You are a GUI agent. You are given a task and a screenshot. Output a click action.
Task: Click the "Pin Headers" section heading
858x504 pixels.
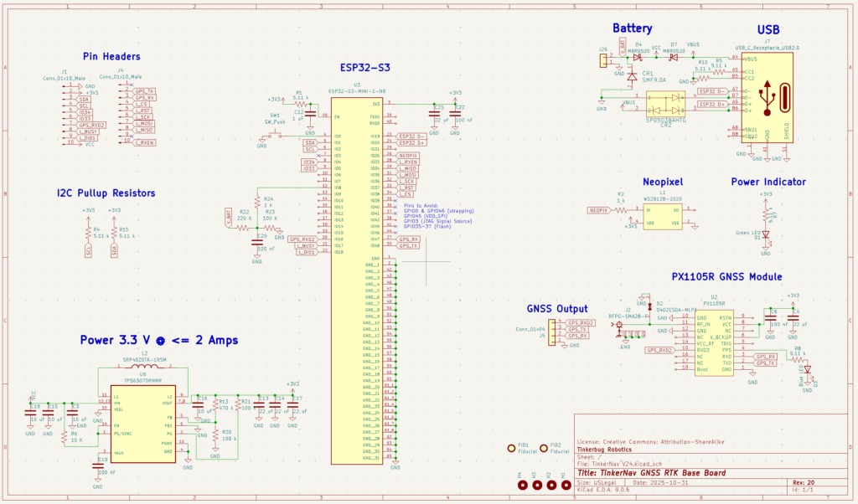click(x=111, y=57)
